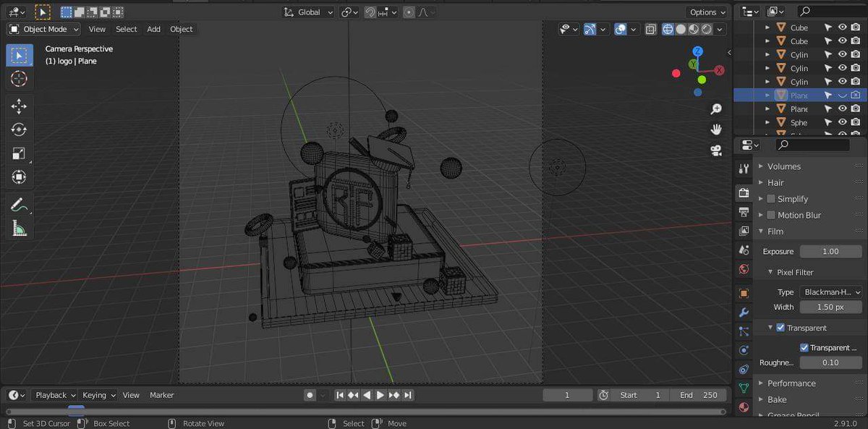The width and height of the screenshot is (868, 429).
Task: Open the Object Data green triangle tab
Action: (x=744, y=388)
